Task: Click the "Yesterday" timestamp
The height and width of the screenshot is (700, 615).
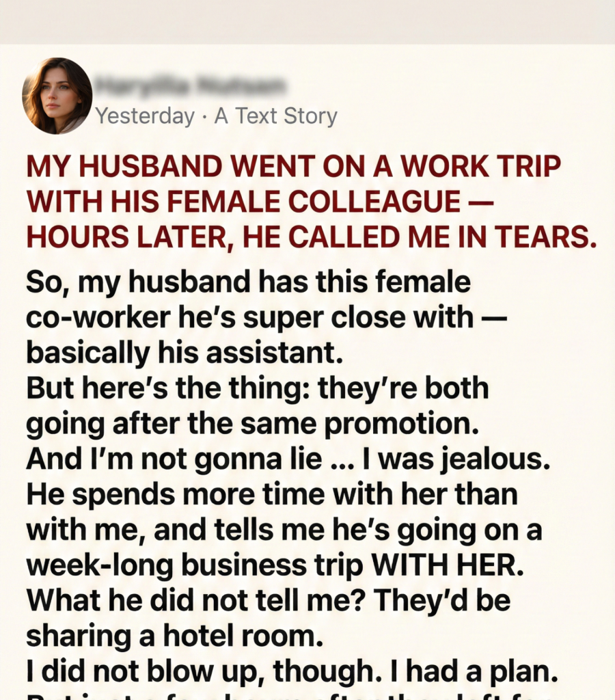Action: [145, 116]
